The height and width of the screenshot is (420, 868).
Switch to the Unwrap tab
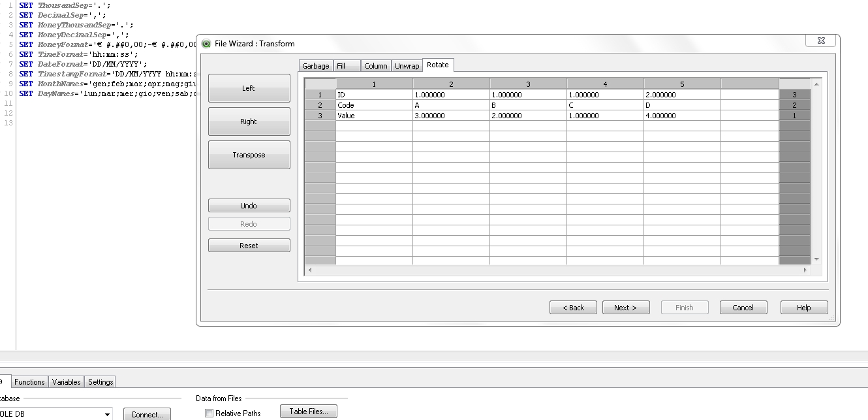407,66
